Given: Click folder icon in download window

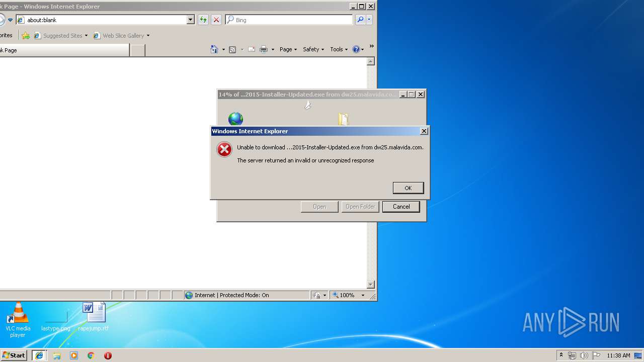Looking at the screenshot, I should [343, 119].
